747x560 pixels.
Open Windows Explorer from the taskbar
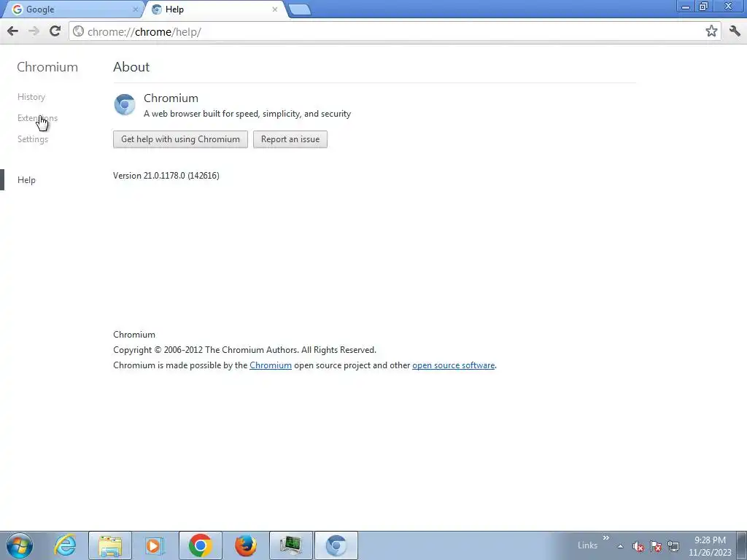(111, 545)
